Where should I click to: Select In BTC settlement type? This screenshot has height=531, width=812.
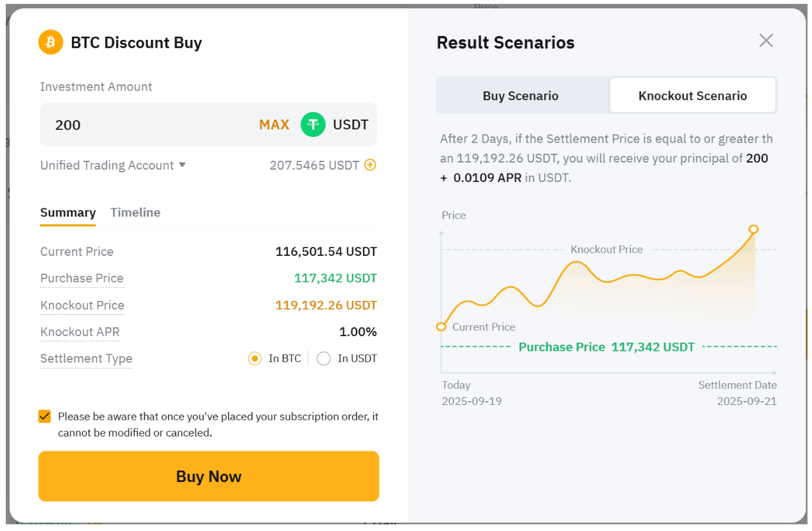click(255, 359)
